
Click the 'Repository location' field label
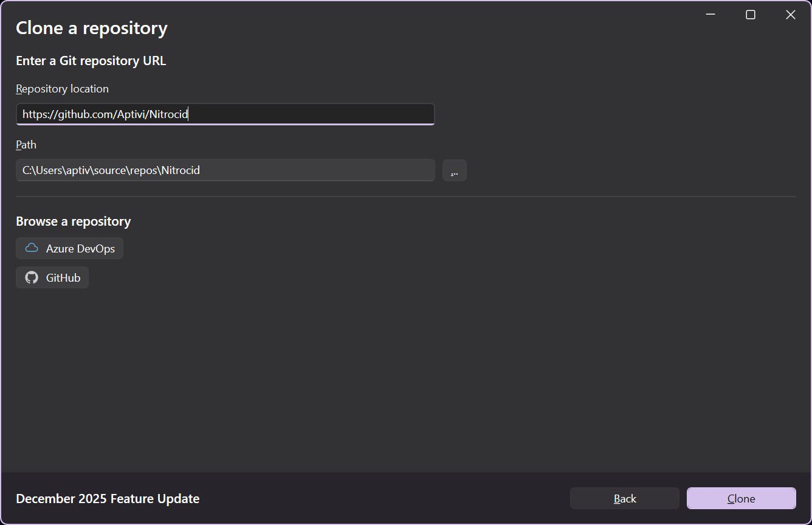click(62, 89)
